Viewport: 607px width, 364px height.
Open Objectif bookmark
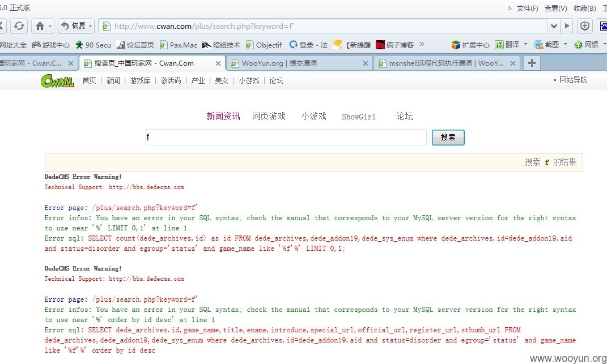[x=264, y=45]
